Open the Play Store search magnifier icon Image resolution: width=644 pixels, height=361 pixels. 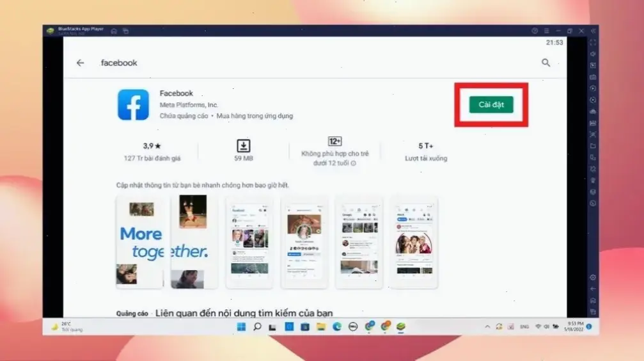(x=546, y=63)
